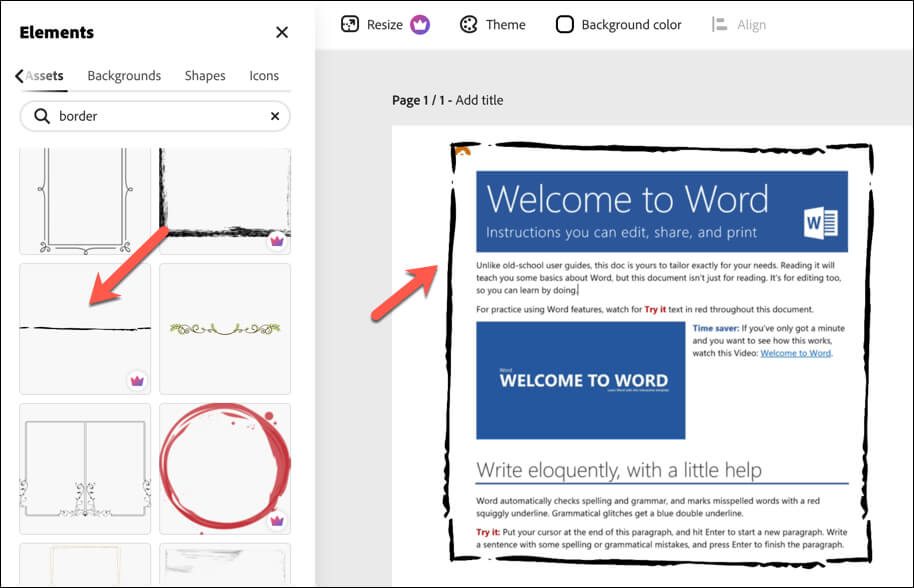The width and height of the screenshot is (914, 588).
Task: Focus the search field containing 'border'
Action: (155, 116)
